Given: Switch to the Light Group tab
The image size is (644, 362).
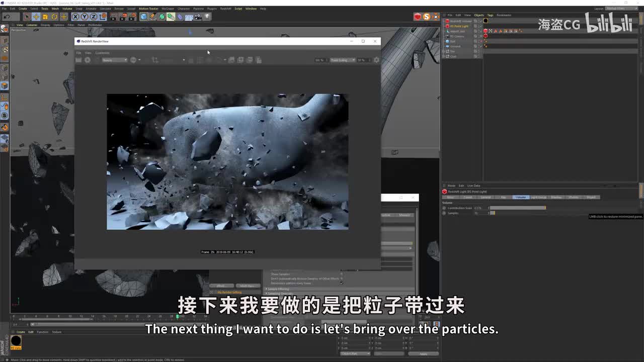Looking at the screenshot, I should (x=538, y=197).
